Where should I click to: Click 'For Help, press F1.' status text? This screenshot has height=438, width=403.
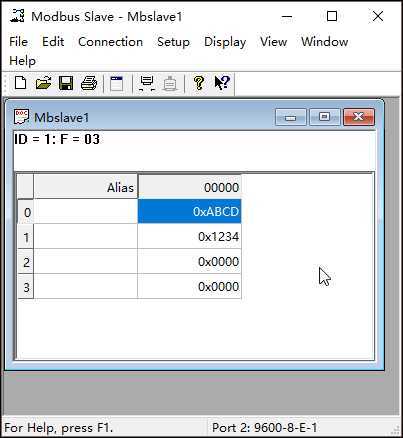59,428
